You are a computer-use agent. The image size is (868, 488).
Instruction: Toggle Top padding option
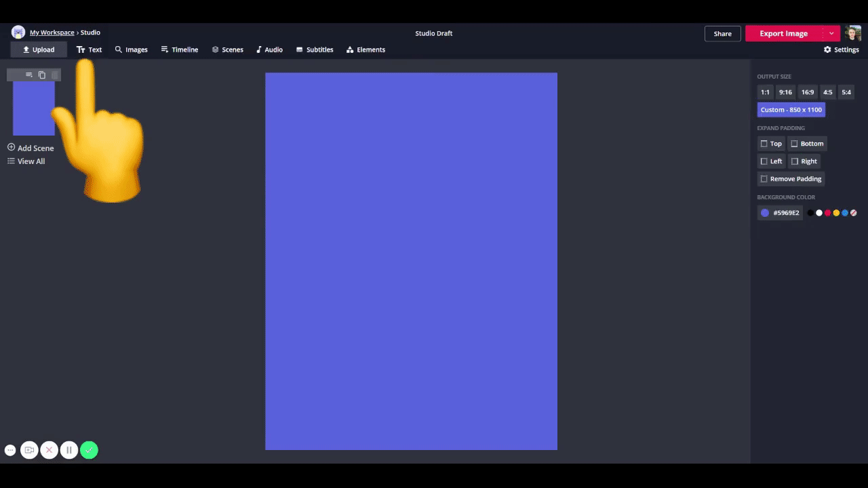pos(771,144)
